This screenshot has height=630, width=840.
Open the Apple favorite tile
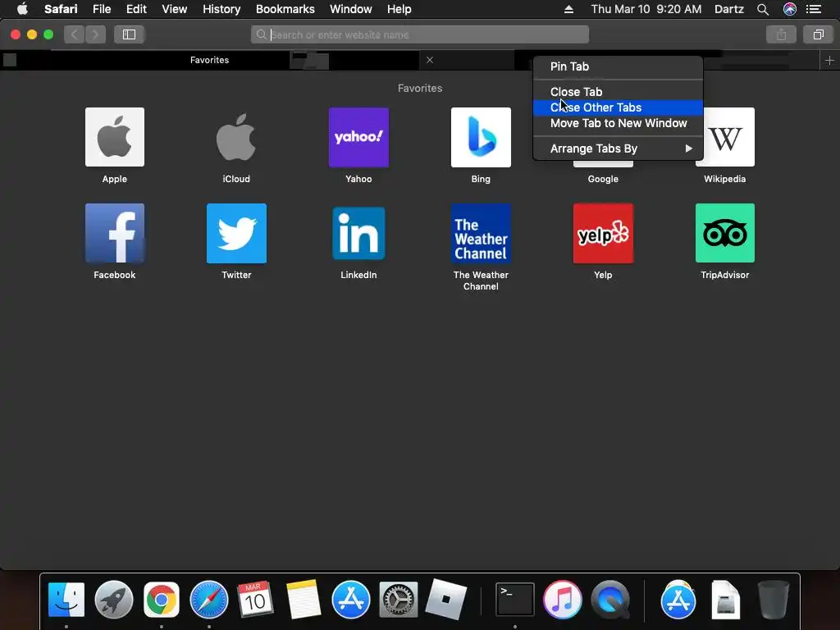(x=115, y=137)
